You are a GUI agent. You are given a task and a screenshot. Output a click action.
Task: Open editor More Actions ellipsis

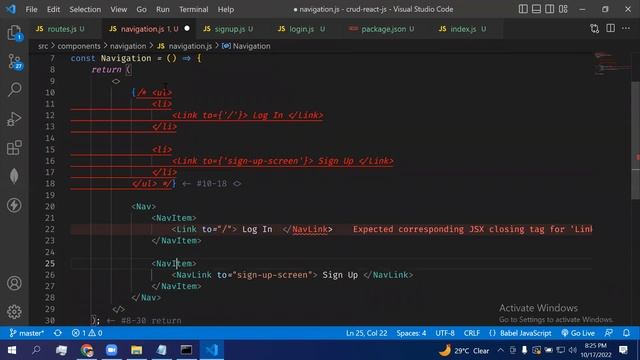(626, 29)
